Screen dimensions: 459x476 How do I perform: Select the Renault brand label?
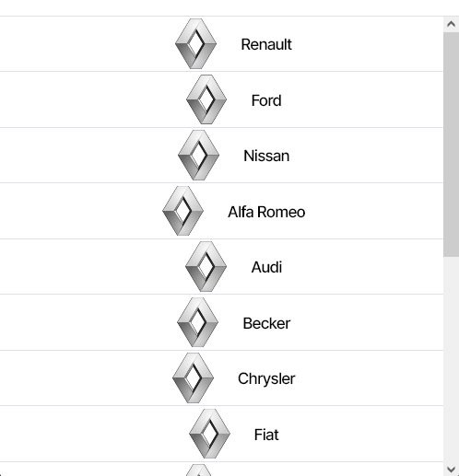266,44
